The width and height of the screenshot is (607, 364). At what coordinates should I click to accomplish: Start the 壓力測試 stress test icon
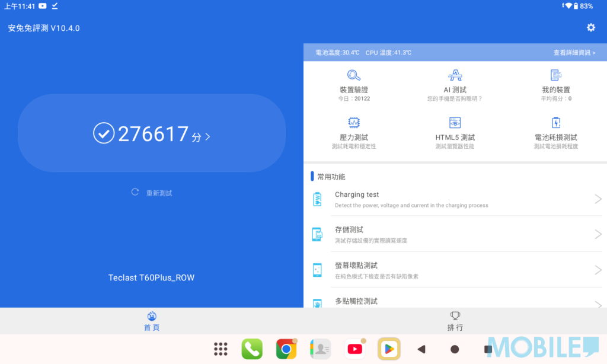[x=354, y=123]
